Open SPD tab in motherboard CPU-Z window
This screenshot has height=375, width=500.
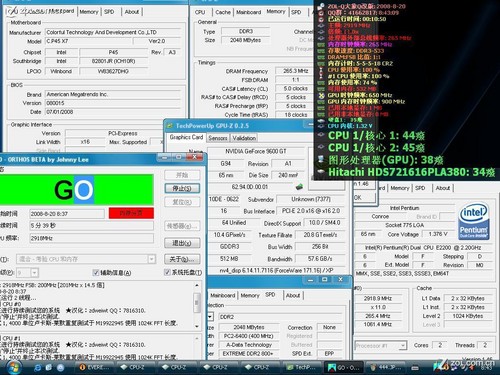coord(109,12)
